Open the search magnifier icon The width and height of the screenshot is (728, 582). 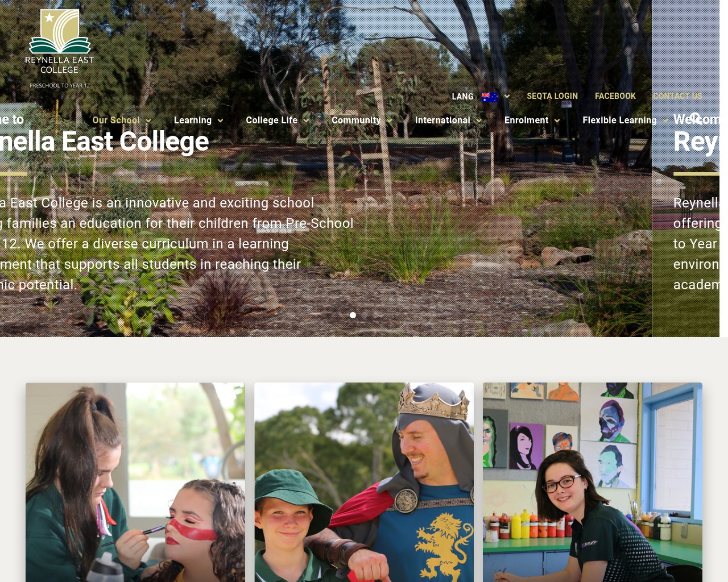point(695,118)
